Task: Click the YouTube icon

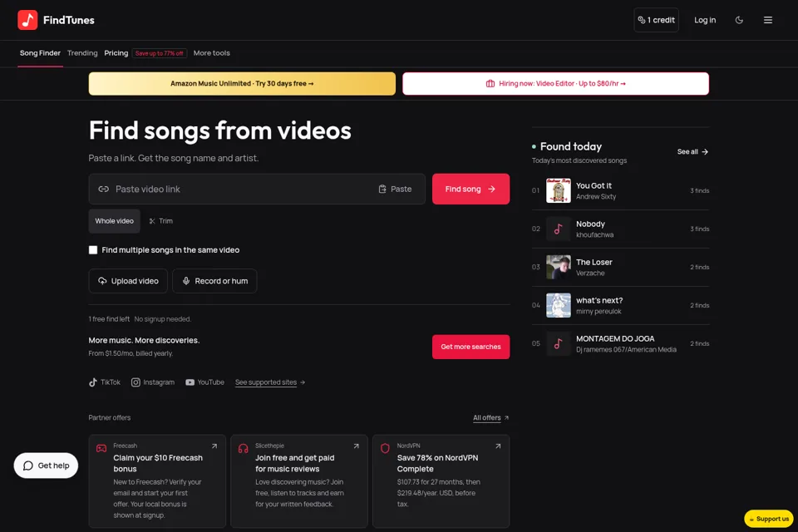Action: tap(190, 382)
